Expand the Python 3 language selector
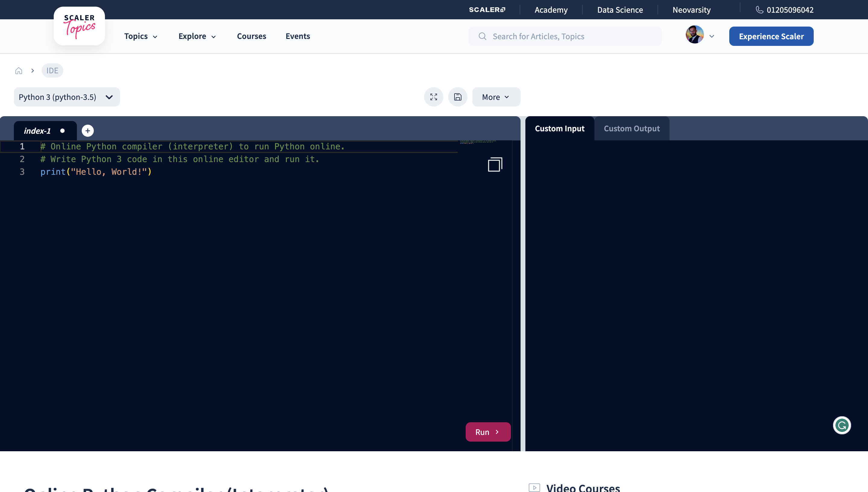Viewport: 868px width, 492px height. [67, 97]
